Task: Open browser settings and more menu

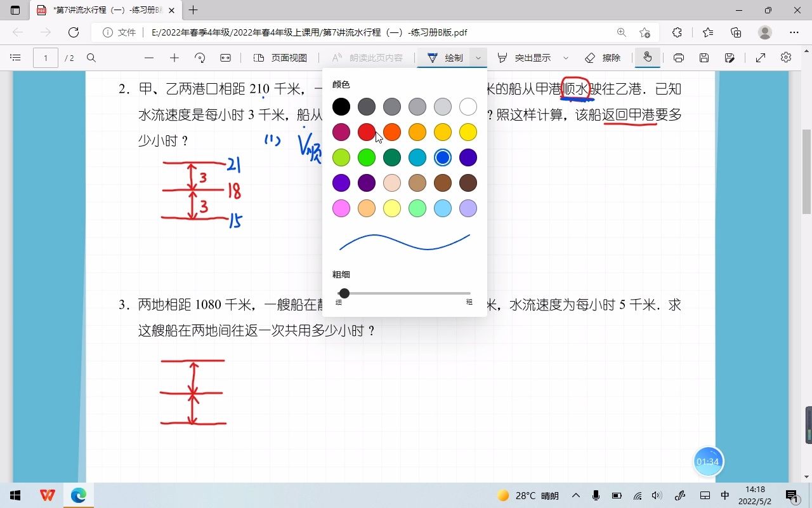Action: pos(794,32)
